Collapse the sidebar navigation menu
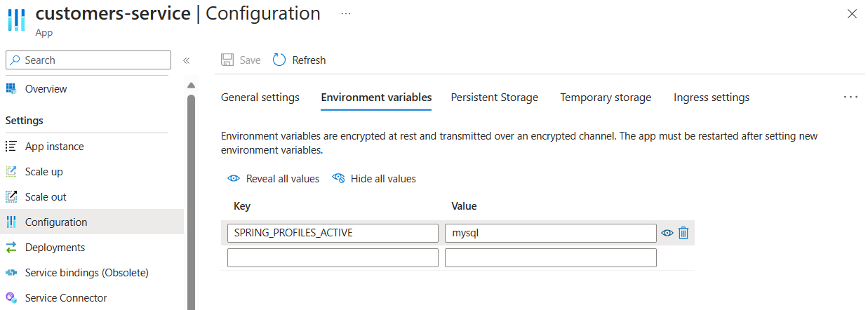The height and width of the screenshot is (310, 868). coord(187,60)
